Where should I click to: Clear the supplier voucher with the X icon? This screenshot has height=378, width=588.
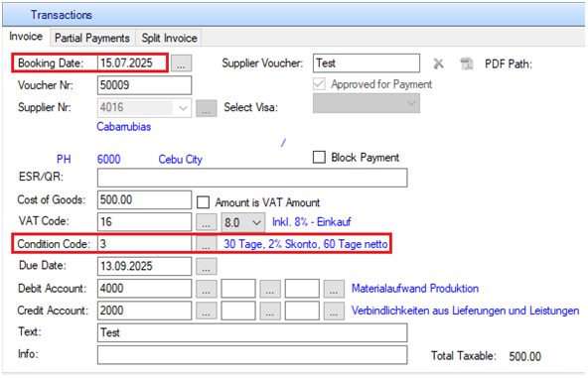pyautogui.click(x=438, y=63)
